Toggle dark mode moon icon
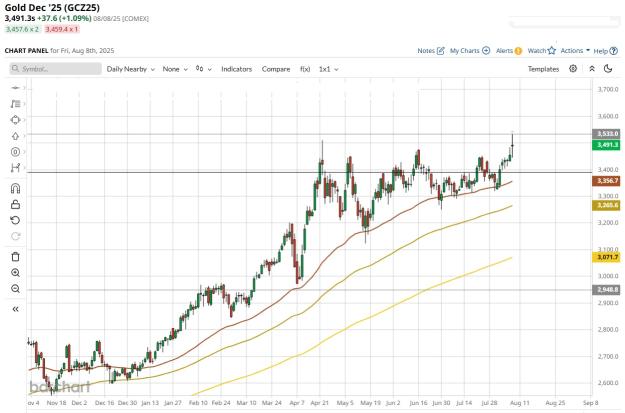 tap(608, 69)
